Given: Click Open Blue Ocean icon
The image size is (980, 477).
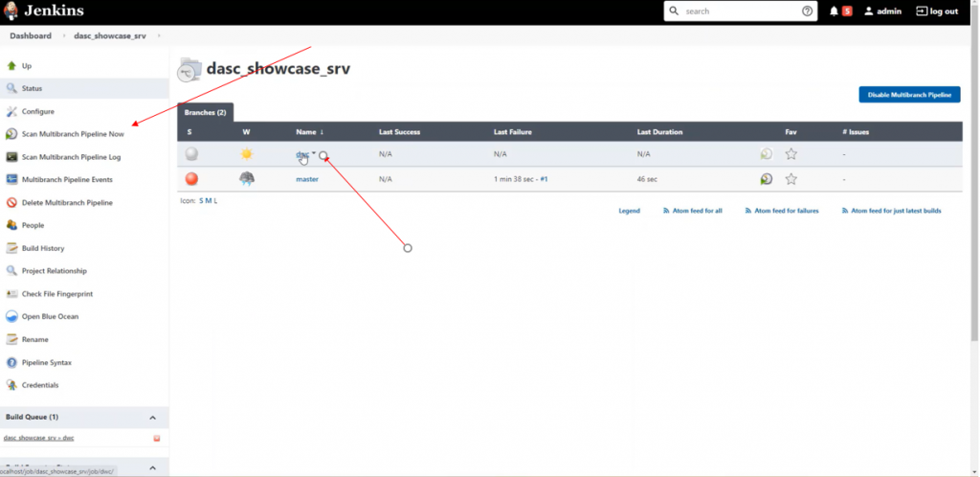Looking at the screenshot, I should pos(11,316).
